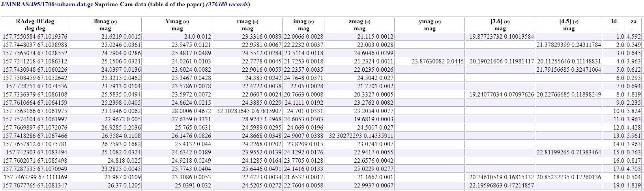This screenshot has height=191, width=644.
Task: Click [4.5] value 21.37829399 0.24311784
Action: (x=569, y=45)
